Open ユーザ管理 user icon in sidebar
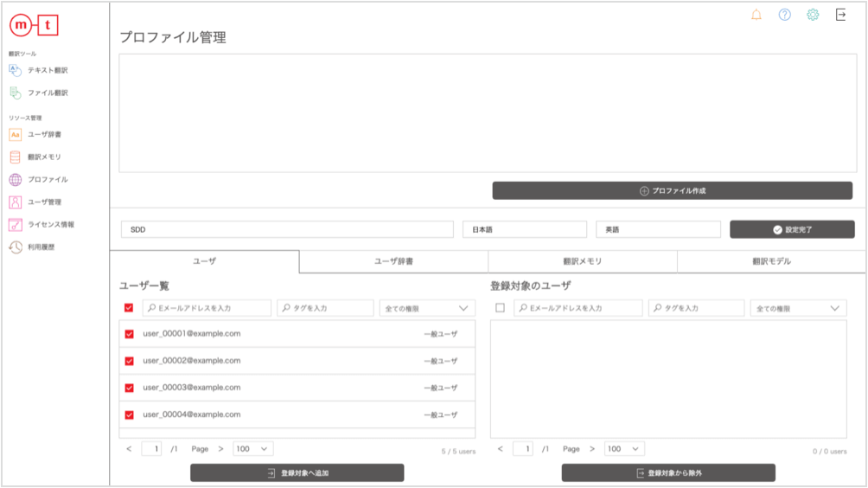 point(15,202)
